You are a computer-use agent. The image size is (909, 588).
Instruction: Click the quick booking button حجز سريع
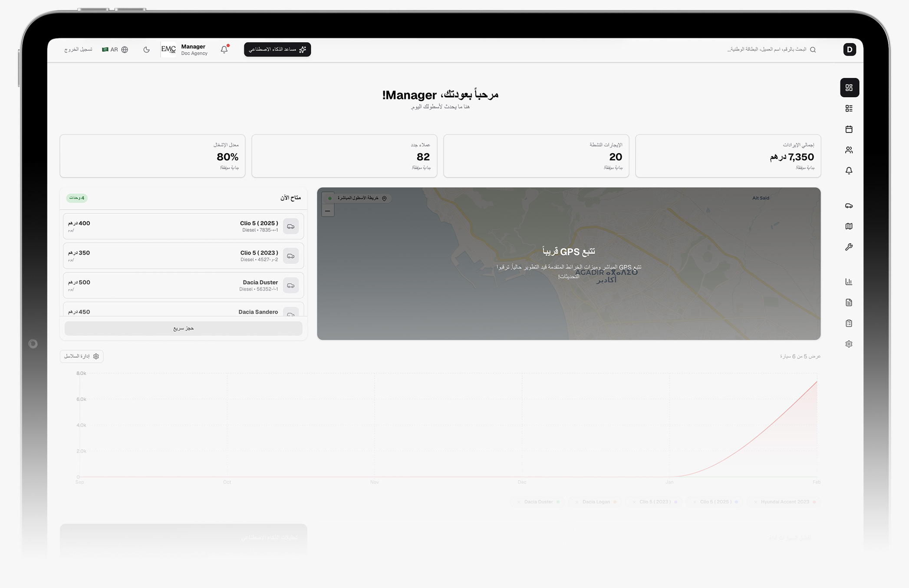pos(183,328)
